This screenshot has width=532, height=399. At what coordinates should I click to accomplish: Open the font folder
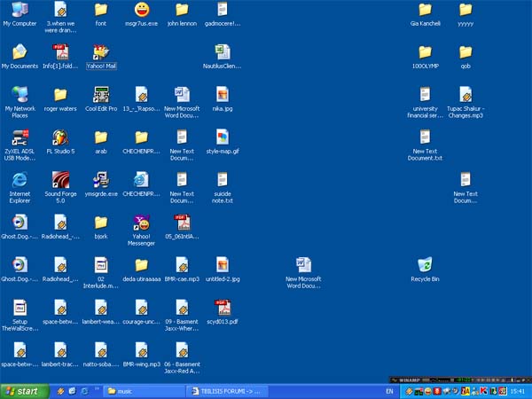[x=101, y=14]
